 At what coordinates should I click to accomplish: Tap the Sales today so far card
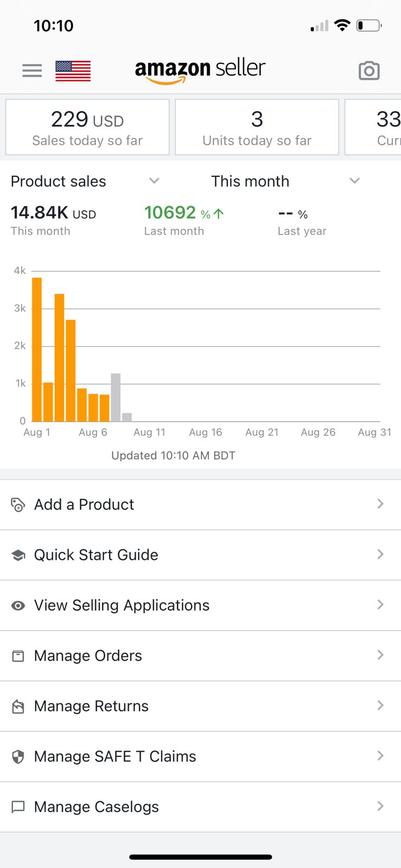[87, 127]
